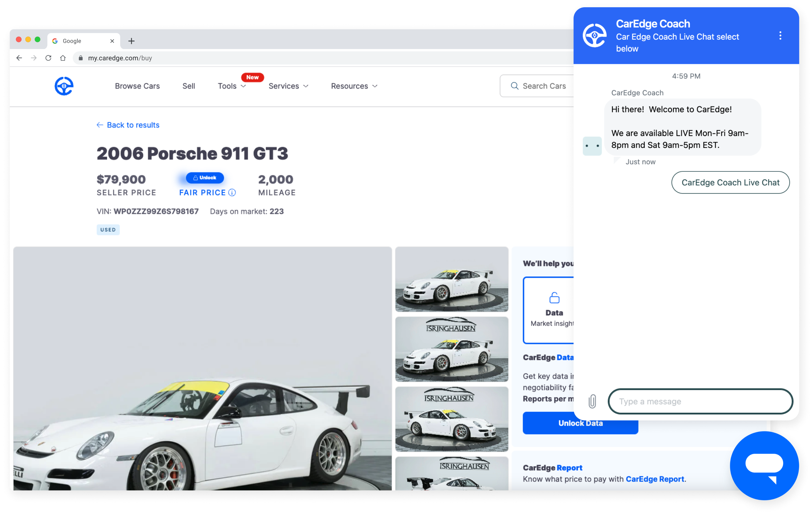Go to browser home icon

[x=63, y=58]
